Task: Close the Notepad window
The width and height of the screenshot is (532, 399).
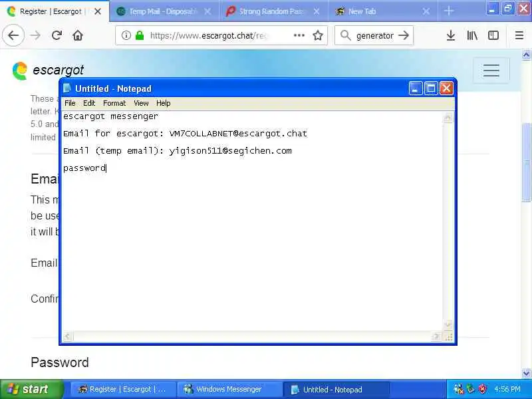Action: pyautogui.click(x=446, y=88)
